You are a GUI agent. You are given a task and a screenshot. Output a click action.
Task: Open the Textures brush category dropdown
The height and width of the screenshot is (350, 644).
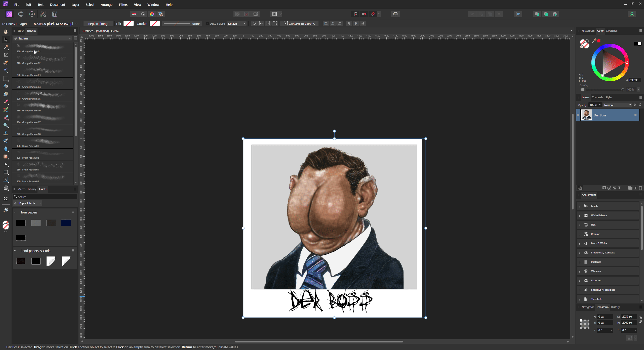[x=43, y=38]
